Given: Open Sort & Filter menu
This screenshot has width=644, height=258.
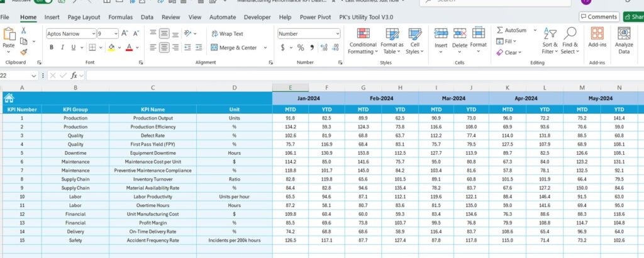Looking at the screenshot, I should (550, 41).
